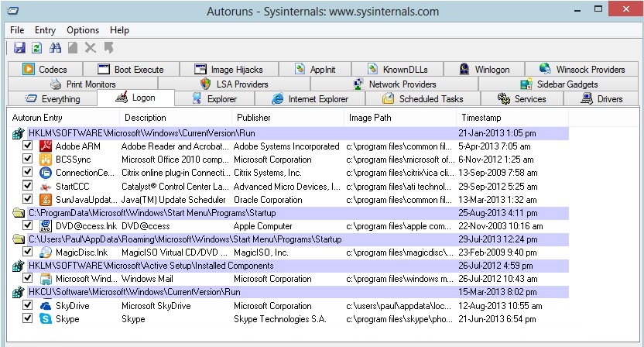The width and height of the screenshot is (644, 347).
Task: Switch to the Network Providers tab
Action: pyautogui.click(x=394, y=84)
